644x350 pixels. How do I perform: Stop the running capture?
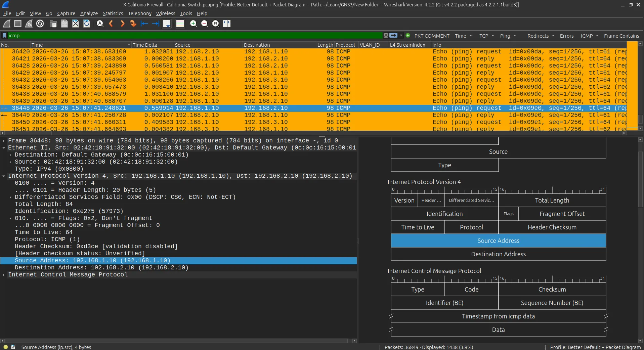coord(18,24)
